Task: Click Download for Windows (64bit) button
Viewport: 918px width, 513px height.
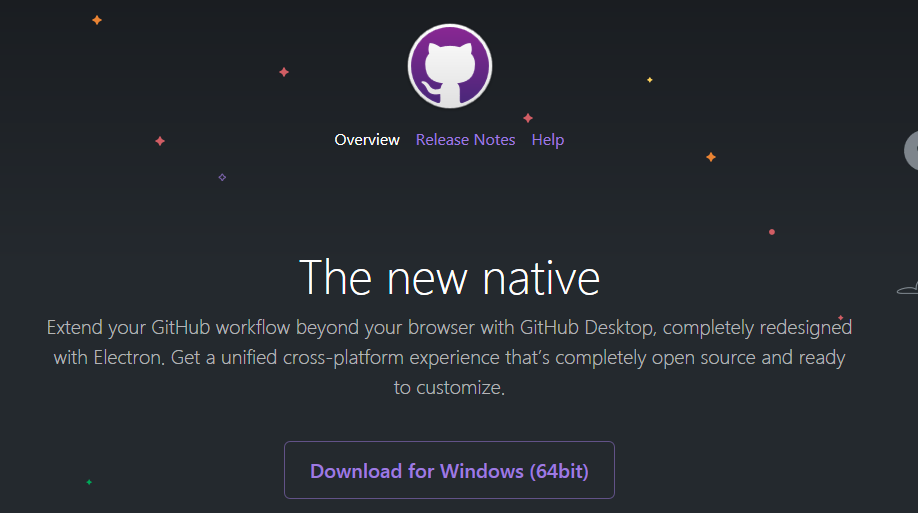Action: (x=450, y=470)
